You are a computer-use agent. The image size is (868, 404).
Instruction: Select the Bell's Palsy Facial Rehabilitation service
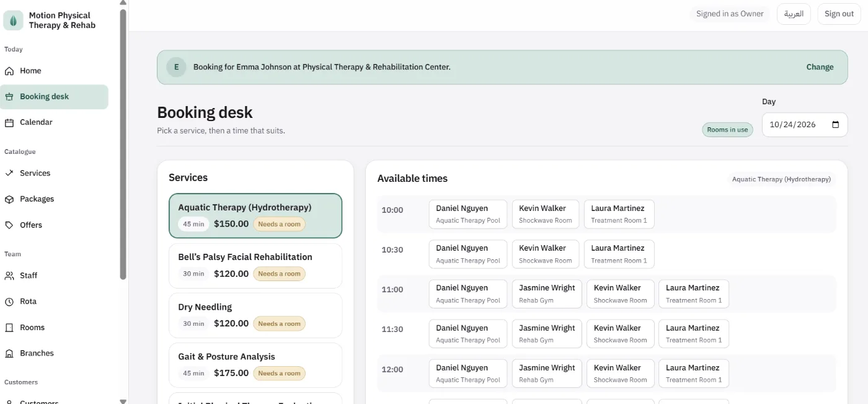[x=255, y=266]
